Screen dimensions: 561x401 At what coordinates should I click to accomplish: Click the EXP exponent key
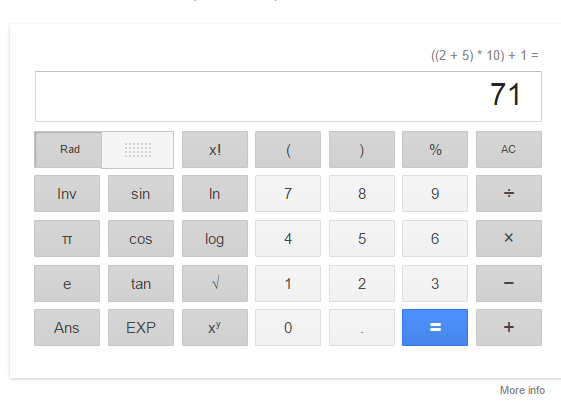[x=141, y=327]
